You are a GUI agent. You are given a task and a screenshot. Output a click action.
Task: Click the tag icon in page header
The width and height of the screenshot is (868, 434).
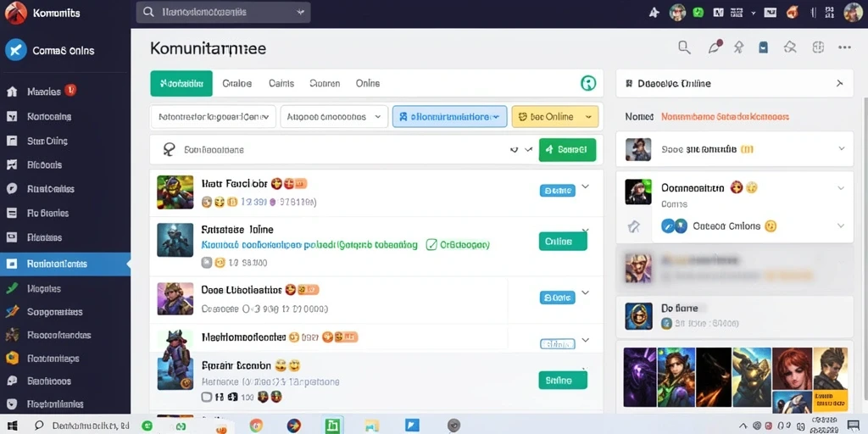[790, 47]
